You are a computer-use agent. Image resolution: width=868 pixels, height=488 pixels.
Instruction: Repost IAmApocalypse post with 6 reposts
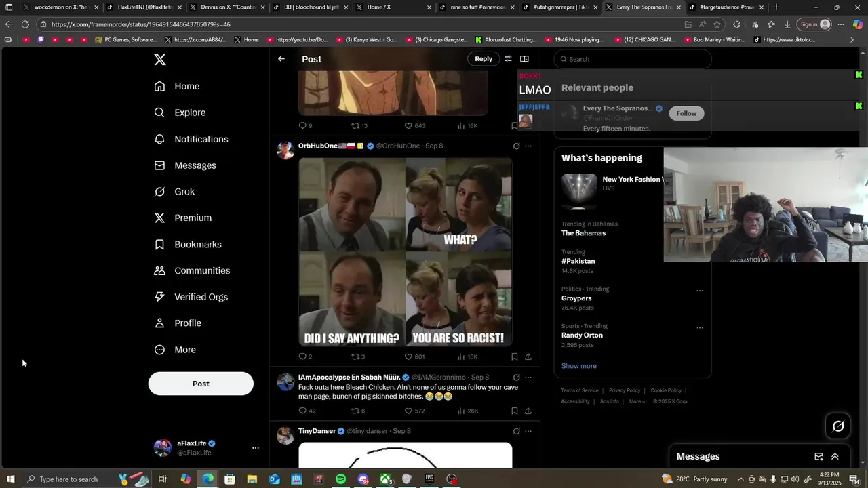click(x=358, y=411)
